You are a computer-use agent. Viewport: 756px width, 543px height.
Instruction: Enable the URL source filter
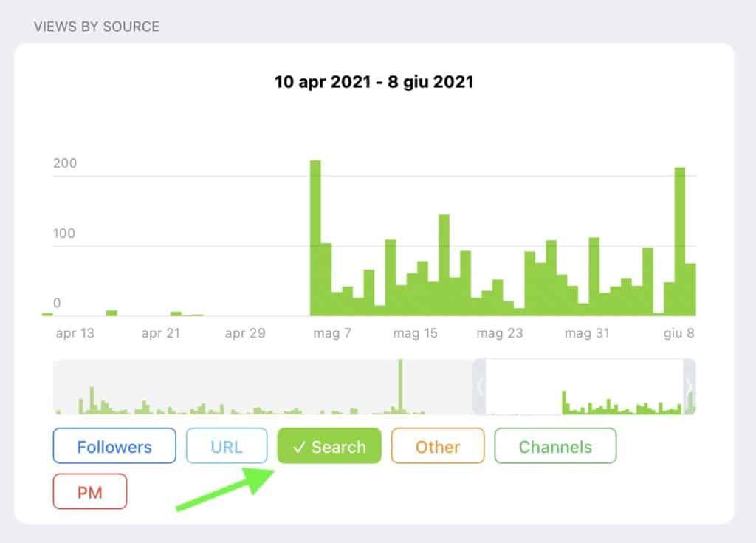227,446
